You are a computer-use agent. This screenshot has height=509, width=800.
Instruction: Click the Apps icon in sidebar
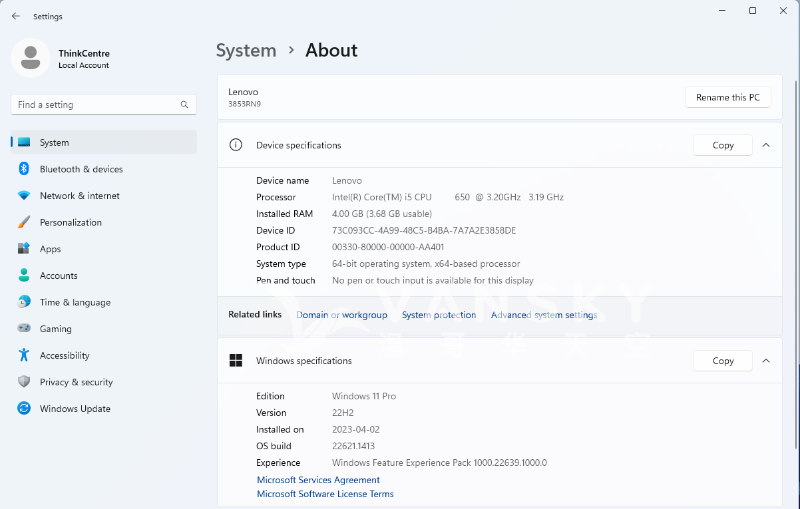24,249
